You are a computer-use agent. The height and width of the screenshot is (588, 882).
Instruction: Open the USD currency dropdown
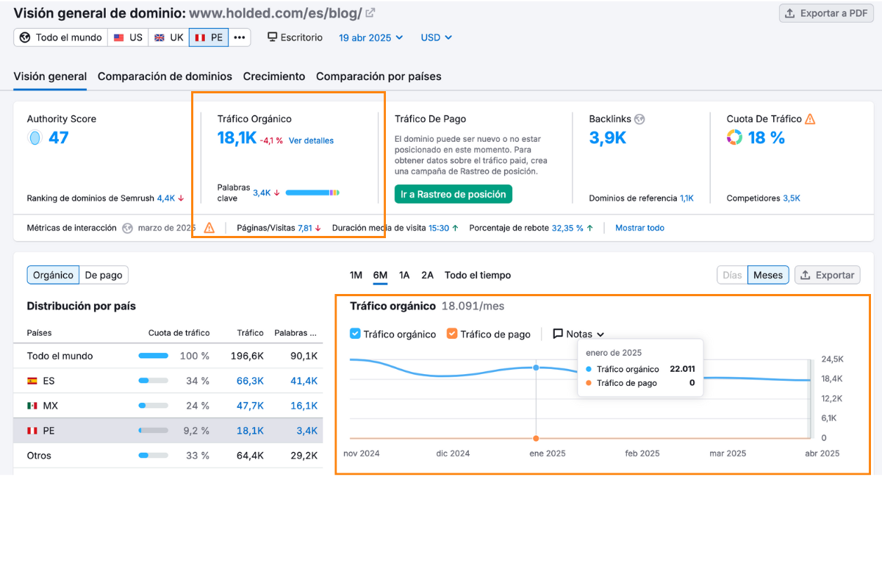pos(437,37)
